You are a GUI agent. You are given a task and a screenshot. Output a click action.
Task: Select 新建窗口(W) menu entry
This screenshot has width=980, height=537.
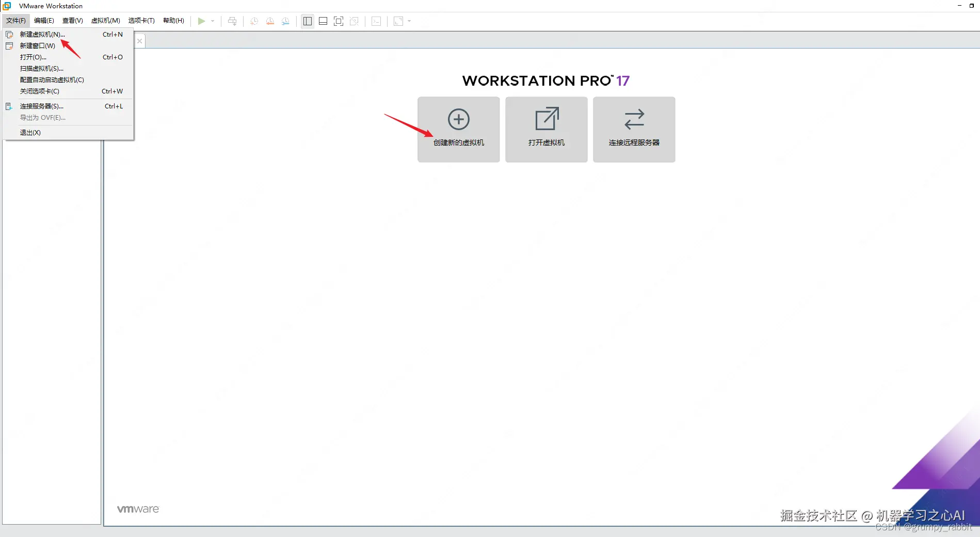(68, 46)
